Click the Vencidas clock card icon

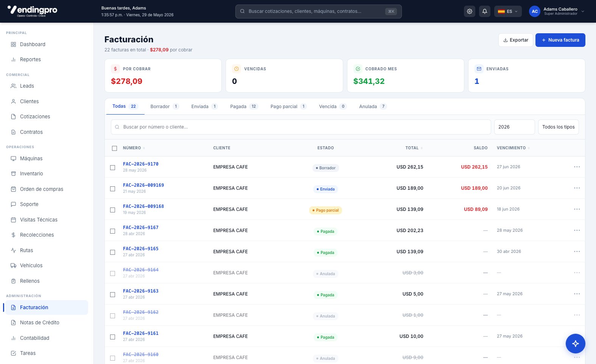tap(237, 69)
